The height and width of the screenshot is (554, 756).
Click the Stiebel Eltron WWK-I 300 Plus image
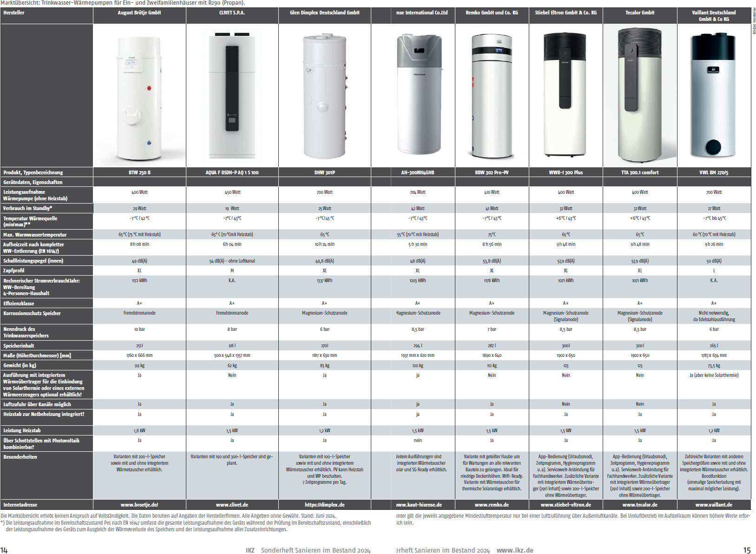click(x=566, y=95)
